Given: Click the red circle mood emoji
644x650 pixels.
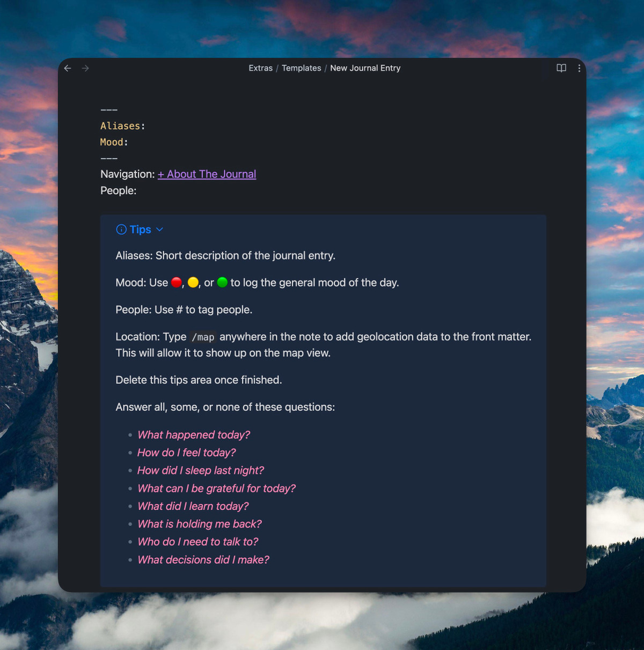Looking at the screenshot, I should 177,283.
